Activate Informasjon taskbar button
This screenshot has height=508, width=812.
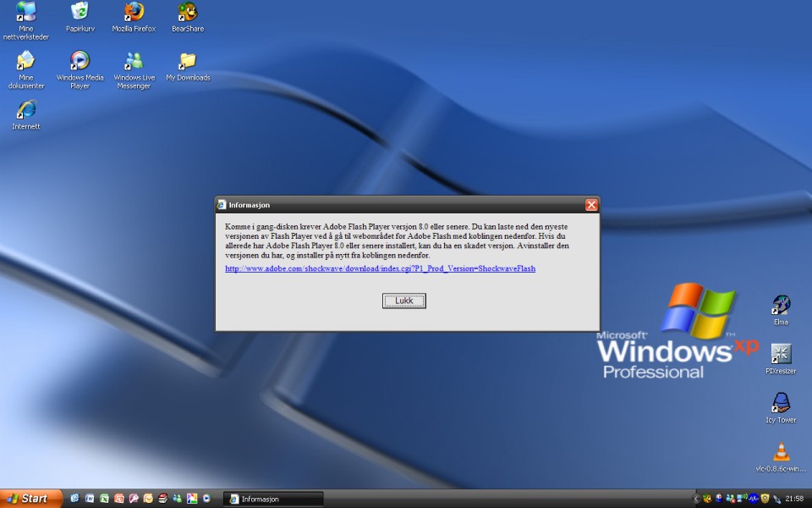pyautogui.click(x=273, y=499)
